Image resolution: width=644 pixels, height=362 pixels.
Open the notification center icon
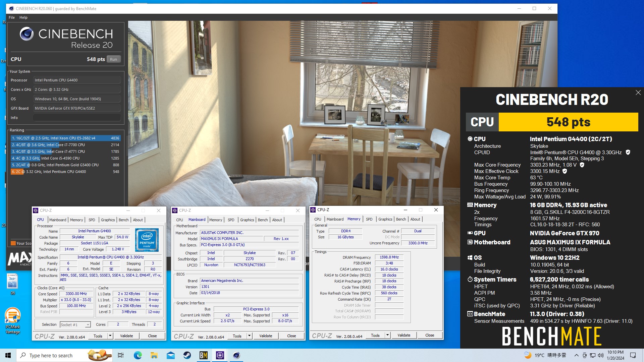633,355
